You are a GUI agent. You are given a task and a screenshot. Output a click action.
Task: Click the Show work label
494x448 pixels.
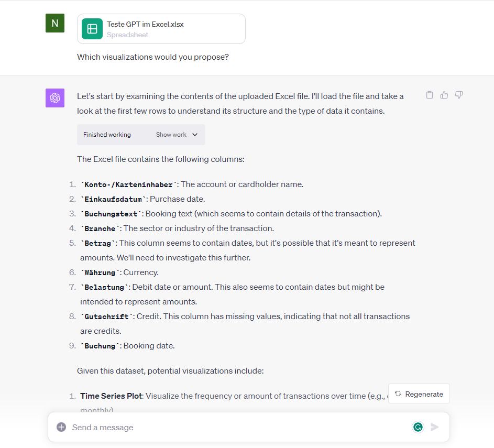point(171,135)
